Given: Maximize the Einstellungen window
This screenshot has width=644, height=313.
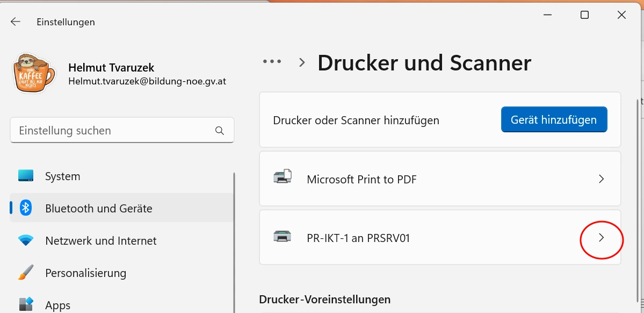Looking at the screenshot, I should (x=584, y=15).
